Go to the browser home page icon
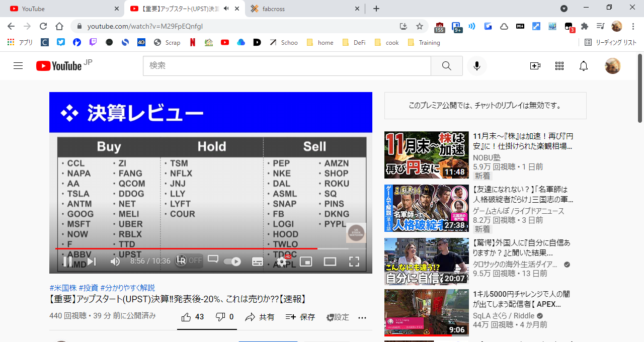 coord(59,26)
